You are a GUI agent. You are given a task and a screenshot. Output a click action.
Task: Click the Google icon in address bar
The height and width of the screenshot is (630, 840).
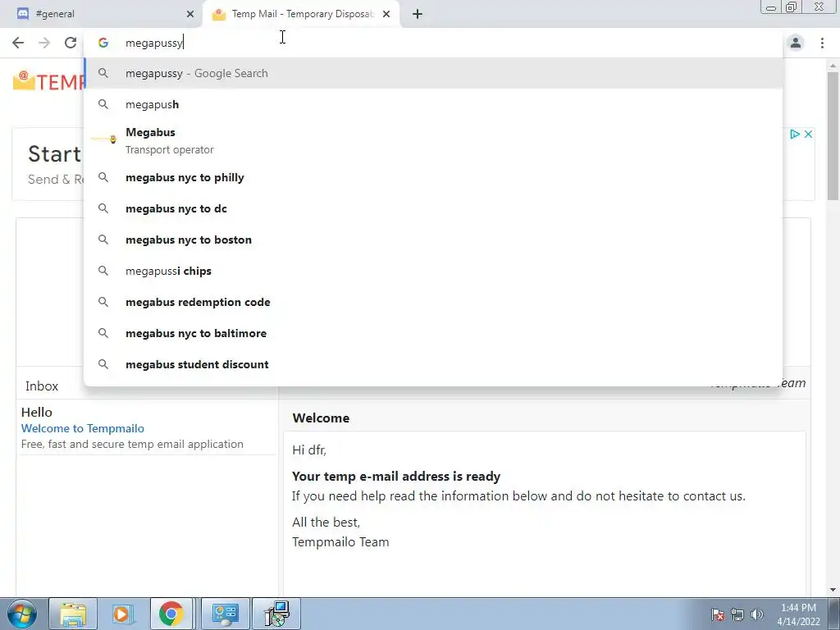pyautogui.click(x=103, y=43)
